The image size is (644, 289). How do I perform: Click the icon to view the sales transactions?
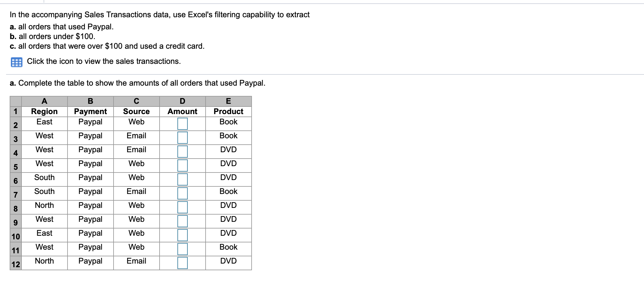(17, 62)
